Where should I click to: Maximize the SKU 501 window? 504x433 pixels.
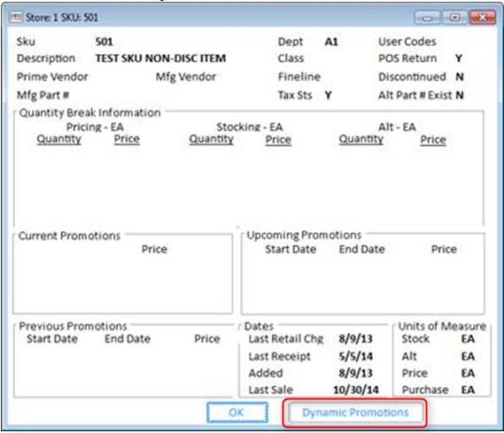[x=454, y=18]
